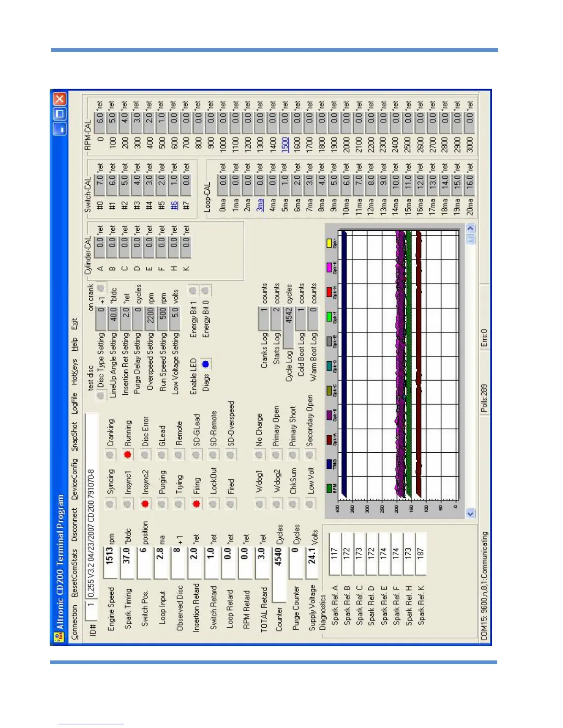
Task: Click the SD-Remote status LED
Action: 213,455
